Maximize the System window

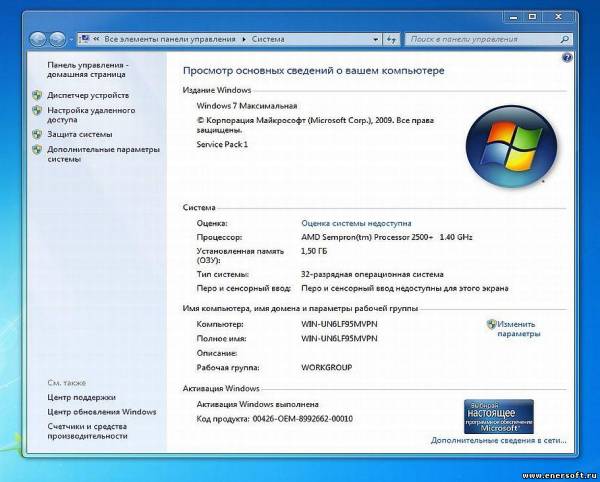coord(532,17)
